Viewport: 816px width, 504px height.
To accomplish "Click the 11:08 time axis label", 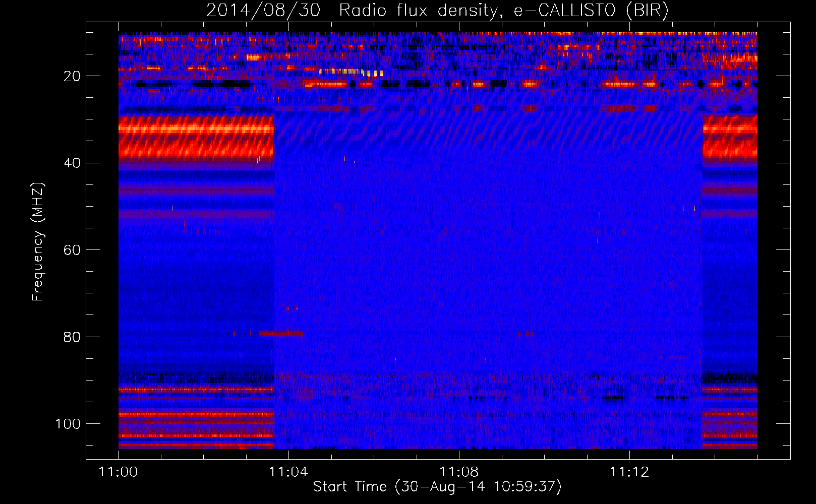I will coord(459,472).
